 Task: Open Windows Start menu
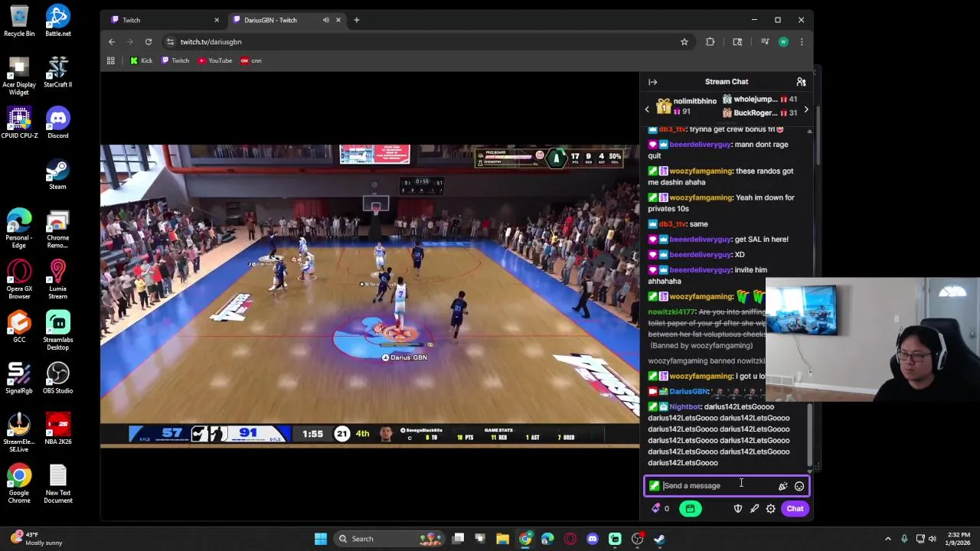pos(321,539)
